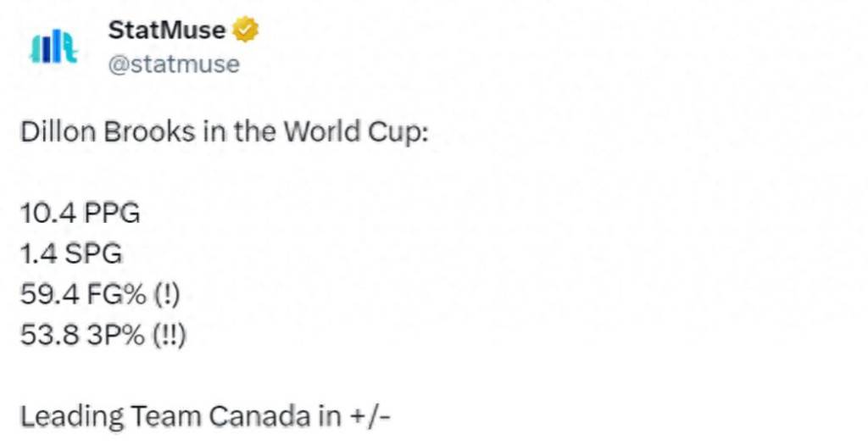Click the '10.4' points number
Viewport: 868px width, 445px height.
[48, 213]
